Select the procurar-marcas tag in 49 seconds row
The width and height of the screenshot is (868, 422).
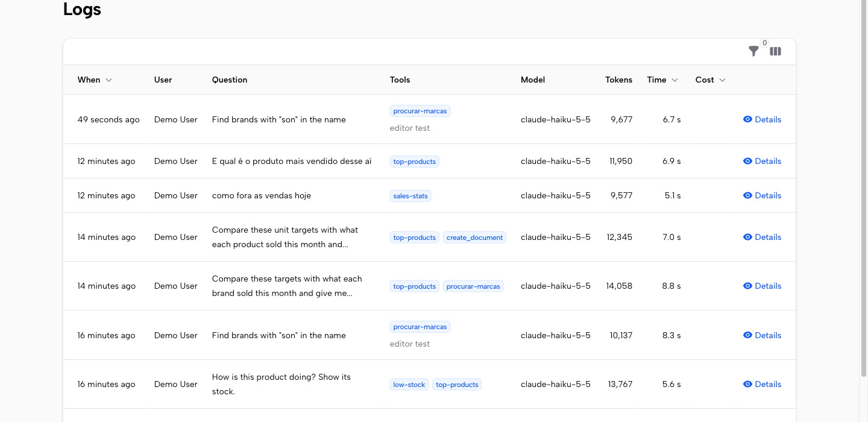pyautogui.click(x=420, y=111)
